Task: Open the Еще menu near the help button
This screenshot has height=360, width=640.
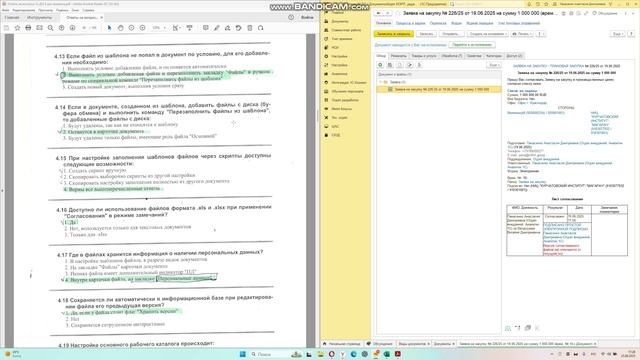Action: tap(618, 34)
